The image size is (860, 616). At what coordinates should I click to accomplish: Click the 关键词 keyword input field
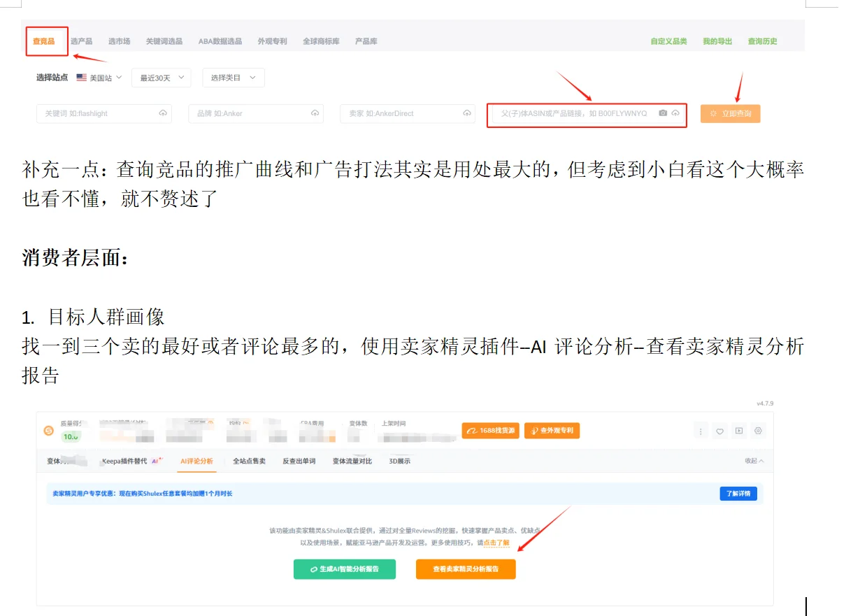98,113
